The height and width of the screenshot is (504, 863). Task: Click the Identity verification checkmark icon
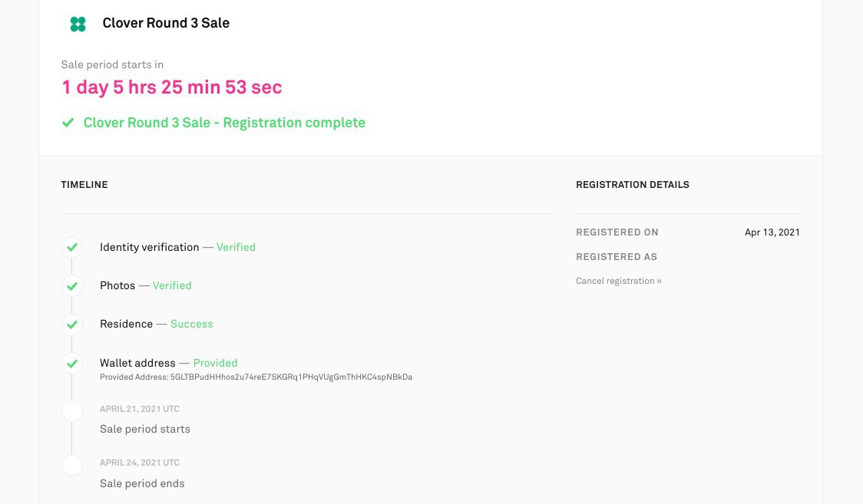pyautogui.click(x=72, y=247)
